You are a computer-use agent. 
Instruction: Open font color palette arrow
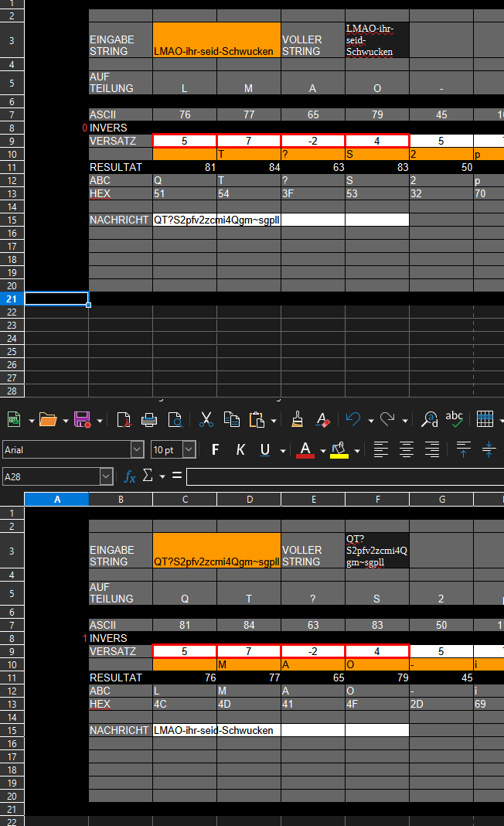(x=323, y=450)
